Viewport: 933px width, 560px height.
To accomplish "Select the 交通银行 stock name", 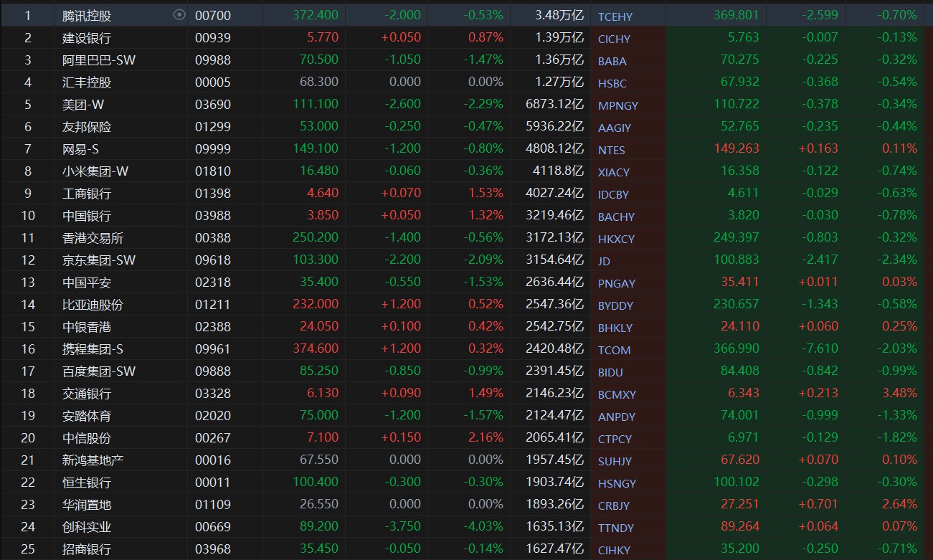I will click(x=87, y=394).
